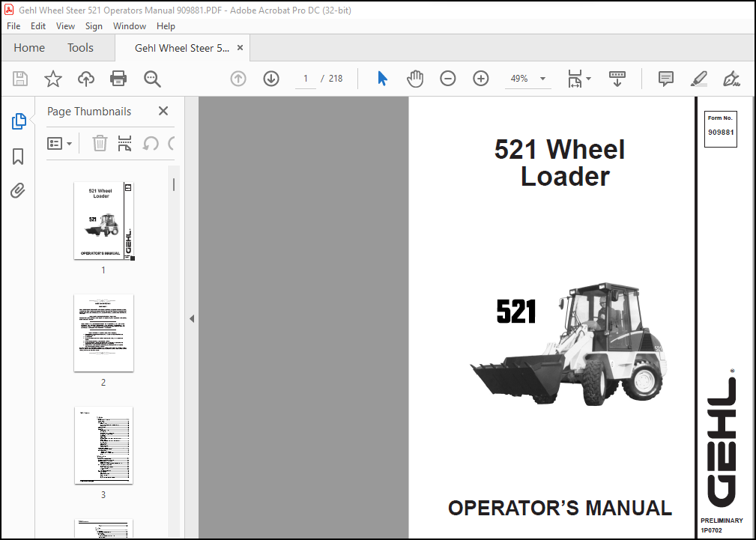Select page 1 thumbnail
This screenshot has width=756, height=540.
pos(103,221)
